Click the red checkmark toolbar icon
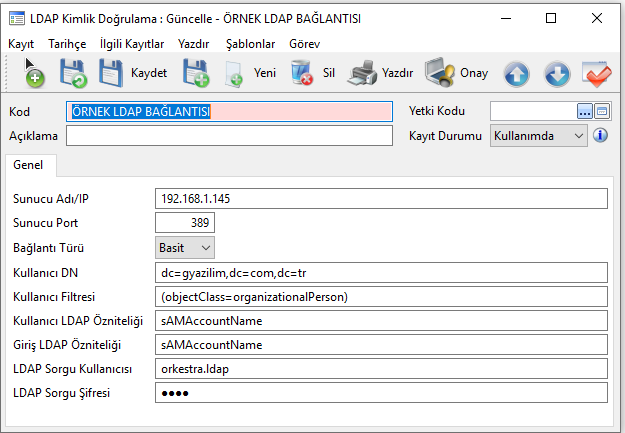The height and width of the screenshot is (433, 625). (597, 74)
